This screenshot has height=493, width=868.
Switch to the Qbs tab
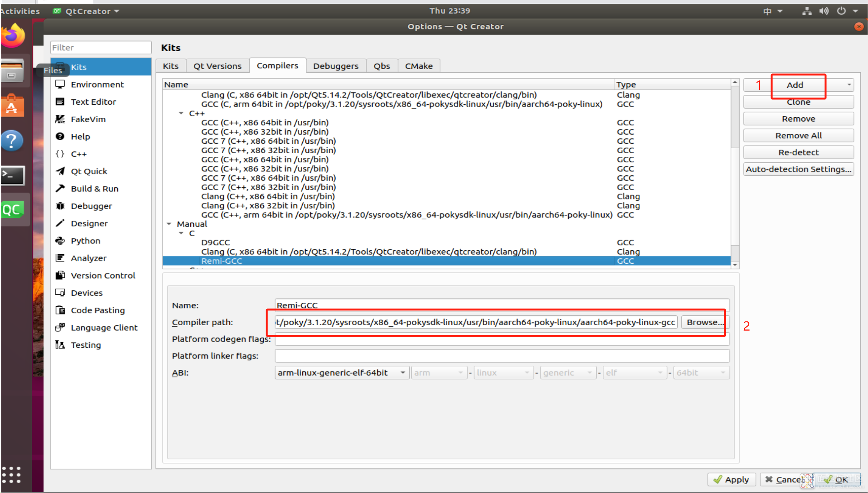coord(382,66)
